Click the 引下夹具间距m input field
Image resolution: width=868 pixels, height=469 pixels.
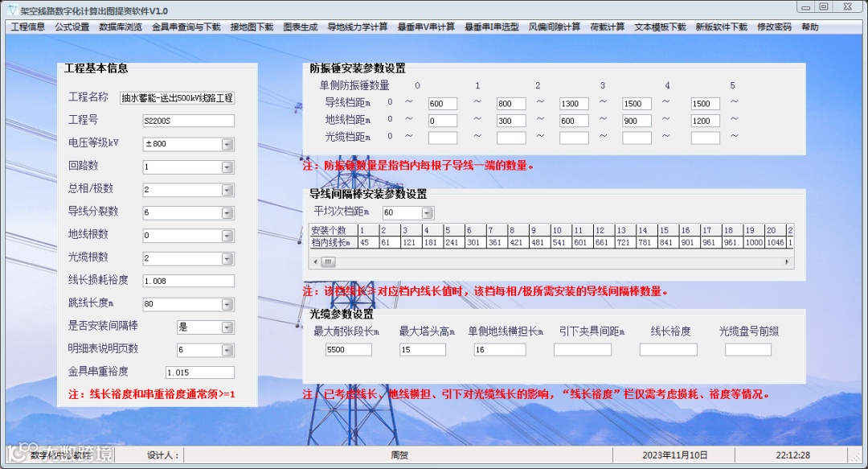click(x=583, y=350)
